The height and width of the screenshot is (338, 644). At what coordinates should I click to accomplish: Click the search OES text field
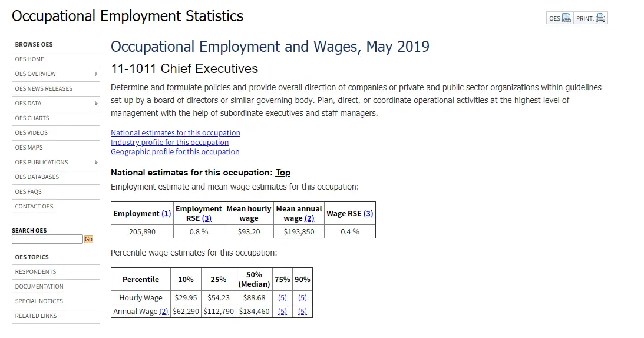[47, 239]
